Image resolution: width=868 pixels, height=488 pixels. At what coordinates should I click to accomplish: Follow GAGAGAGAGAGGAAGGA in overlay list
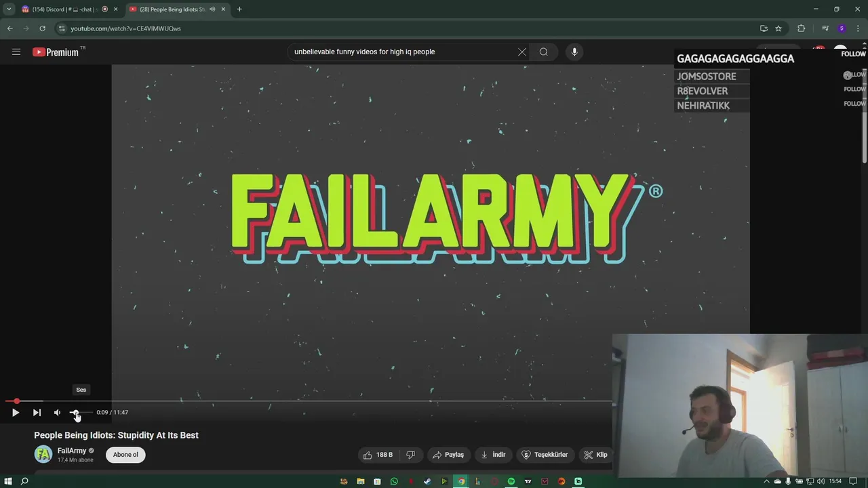(853, 54)
